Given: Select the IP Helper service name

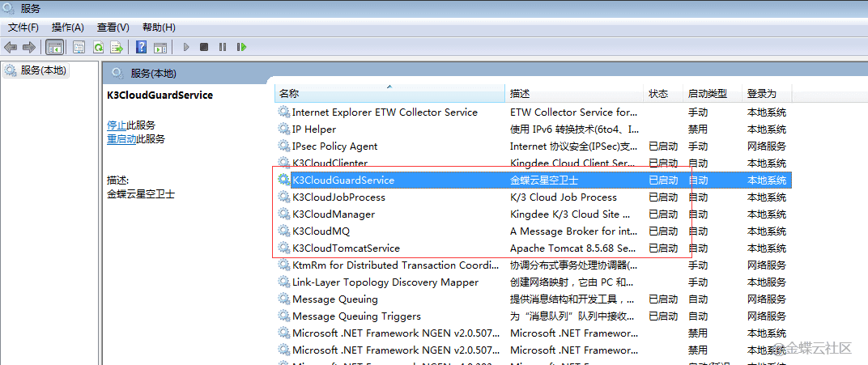Looking at the screenshot, I should point(314,129).
